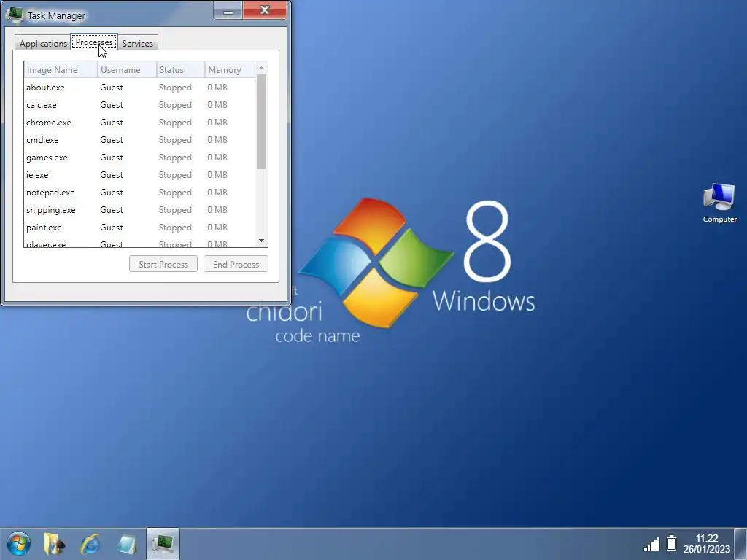Click the battery tray icon

[671, 542]
